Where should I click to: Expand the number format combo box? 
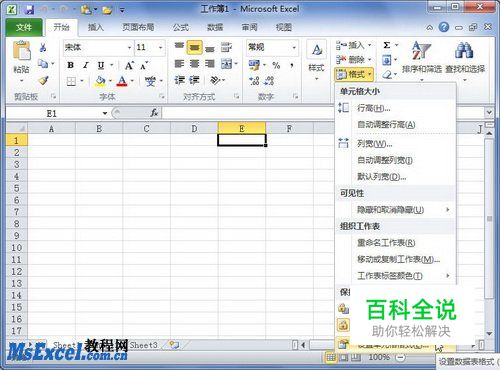(294, 47)
